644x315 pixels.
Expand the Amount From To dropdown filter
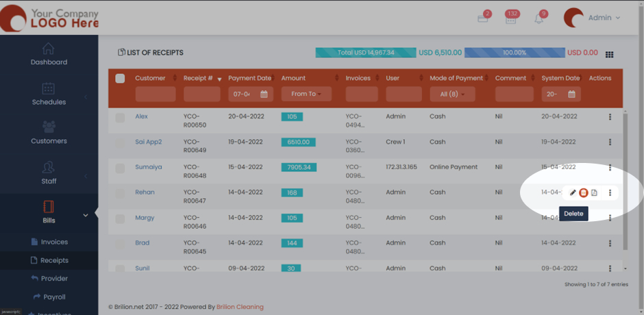point(306,94)
